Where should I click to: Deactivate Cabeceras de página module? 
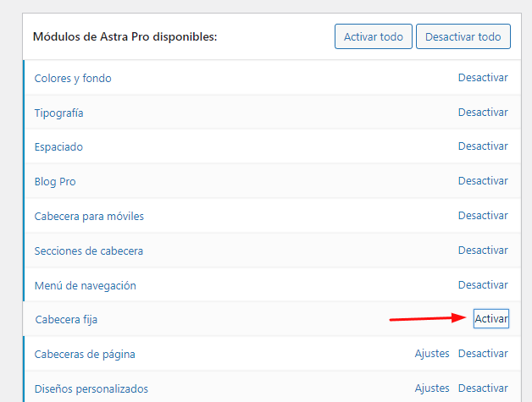(x=483, y=354)
